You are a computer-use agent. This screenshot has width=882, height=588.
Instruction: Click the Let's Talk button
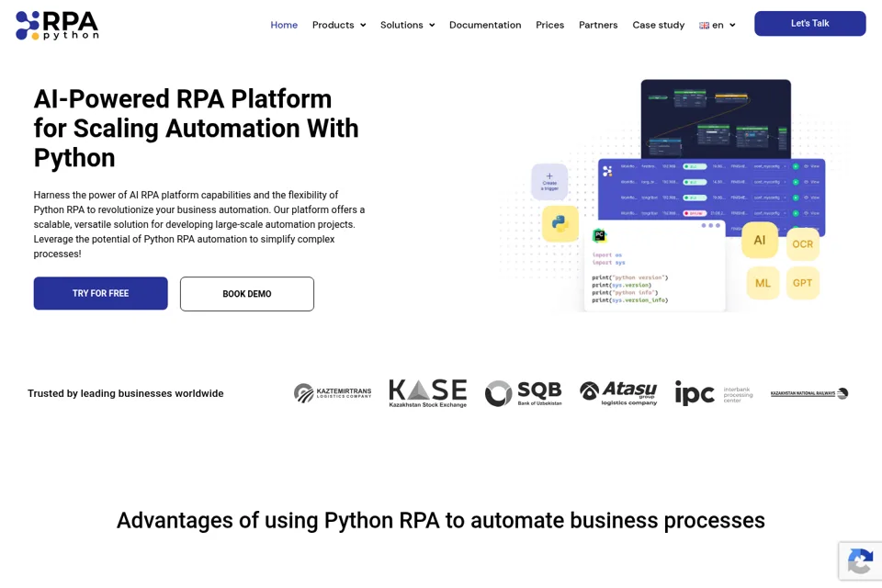[x=810, y=23]
